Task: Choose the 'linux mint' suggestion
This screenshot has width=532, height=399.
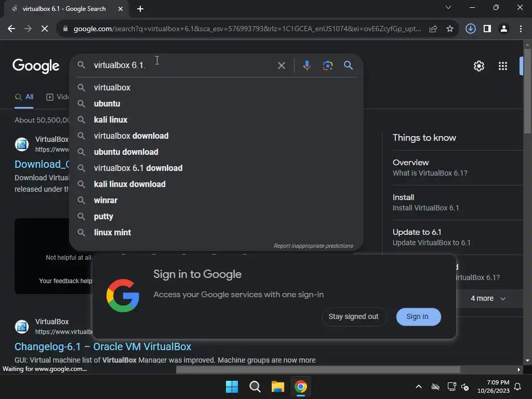Action: (x=216, y=233)
